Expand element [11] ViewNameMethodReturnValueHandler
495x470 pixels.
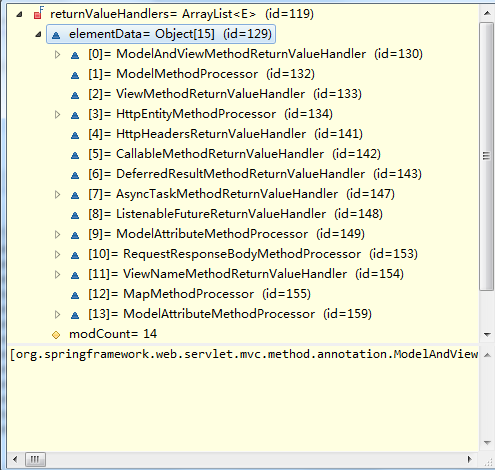pyautogui.click(x=57, y=274)
